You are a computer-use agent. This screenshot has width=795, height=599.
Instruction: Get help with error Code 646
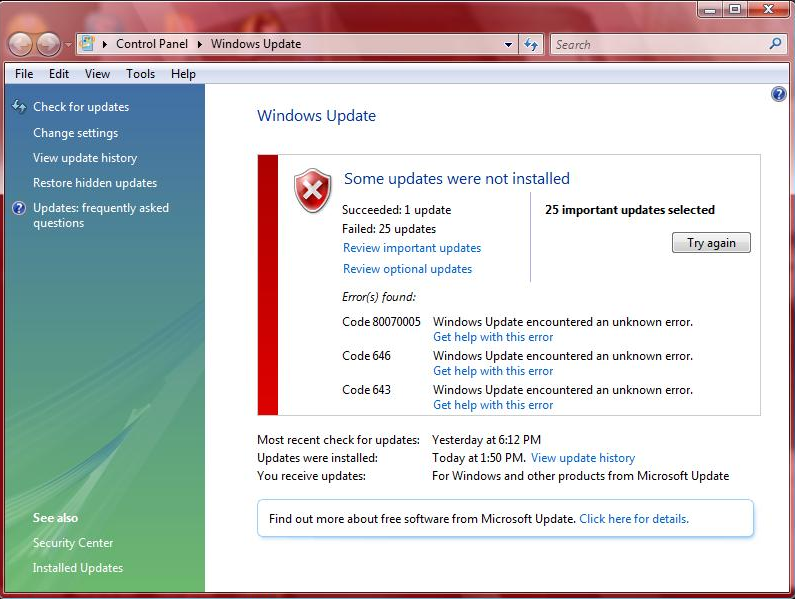pos(493,371)
